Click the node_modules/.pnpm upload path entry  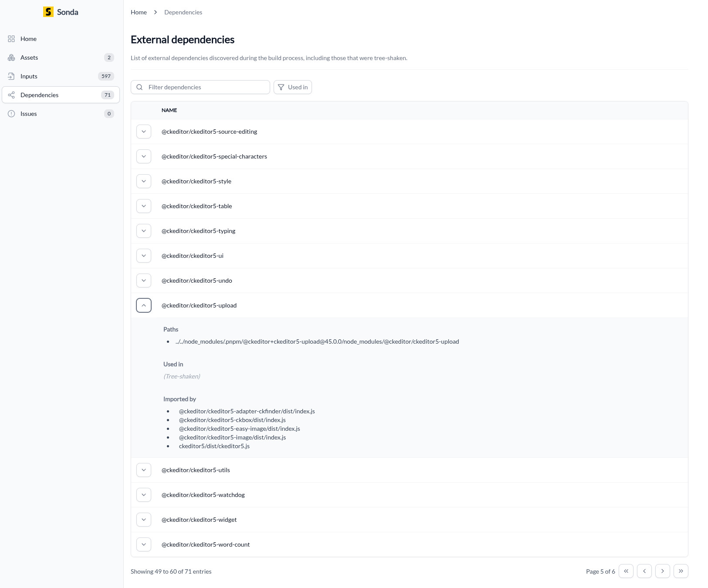click(x=317, y=341)
